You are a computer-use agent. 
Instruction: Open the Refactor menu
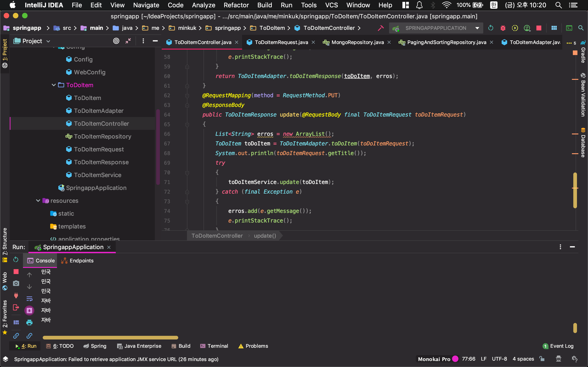236,5
